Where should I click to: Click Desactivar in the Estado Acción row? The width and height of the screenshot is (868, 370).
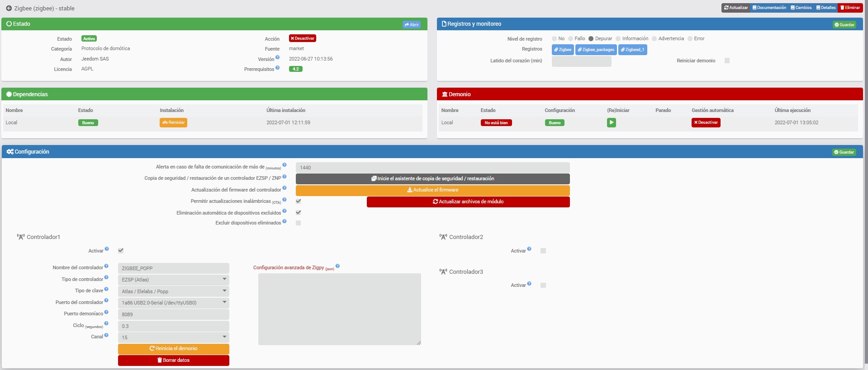point(303,38)
